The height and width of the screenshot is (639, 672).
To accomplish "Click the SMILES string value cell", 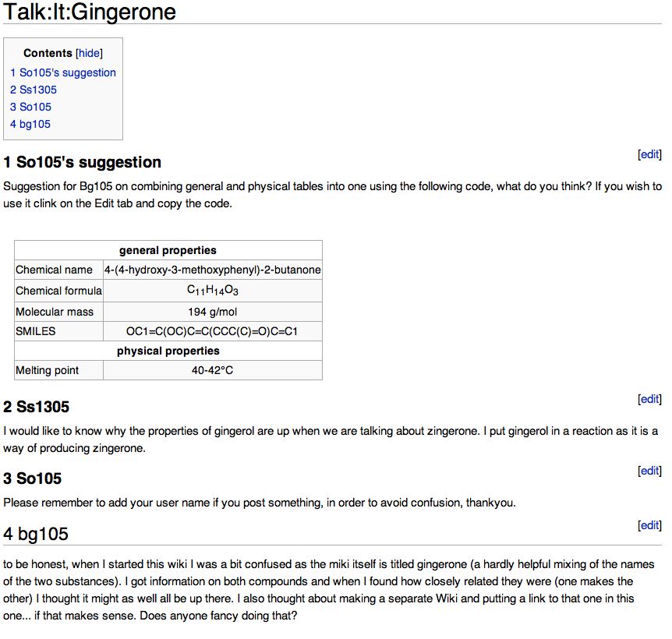I will 212,331.
